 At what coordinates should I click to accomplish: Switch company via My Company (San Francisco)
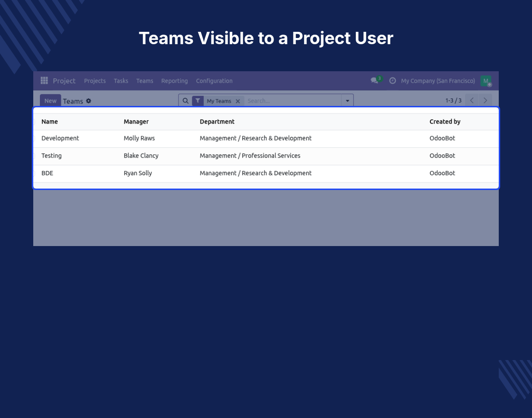(438, 81)
